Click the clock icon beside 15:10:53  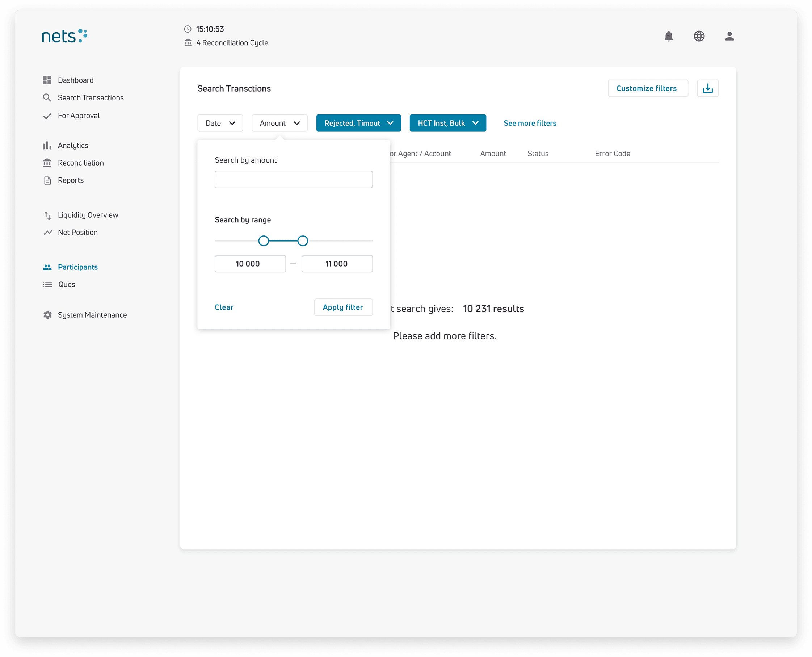coord(188,29)
